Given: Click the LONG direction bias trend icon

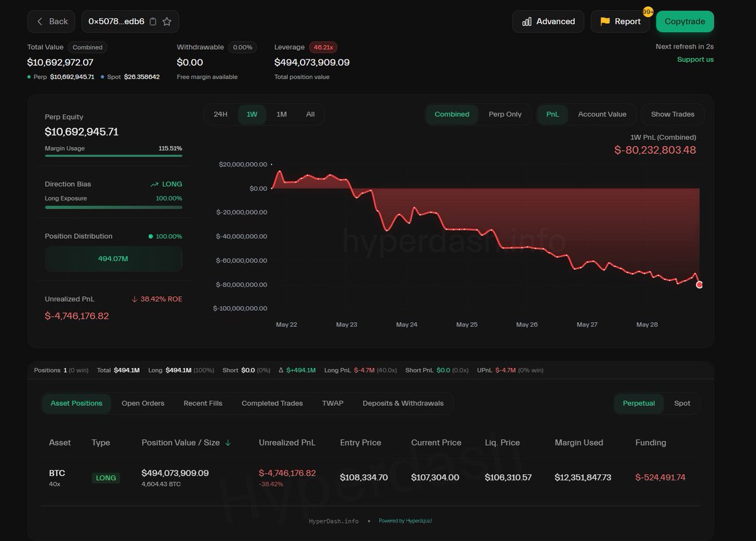Looking at the screenshot, I should tap(154, 184).
